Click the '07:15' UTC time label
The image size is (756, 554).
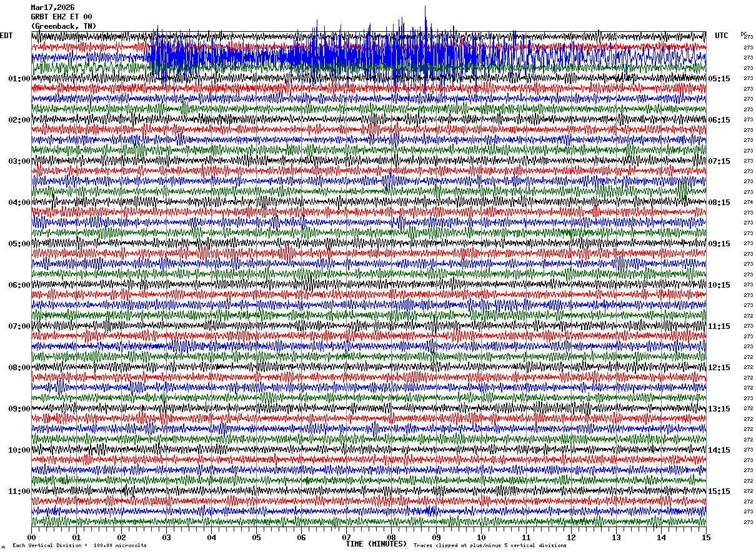point(719,161)
